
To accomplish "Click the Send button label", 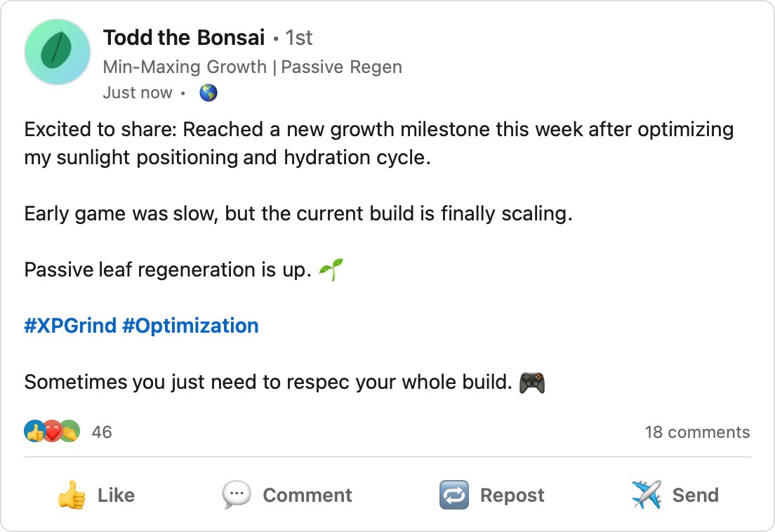I will (696, 495).
